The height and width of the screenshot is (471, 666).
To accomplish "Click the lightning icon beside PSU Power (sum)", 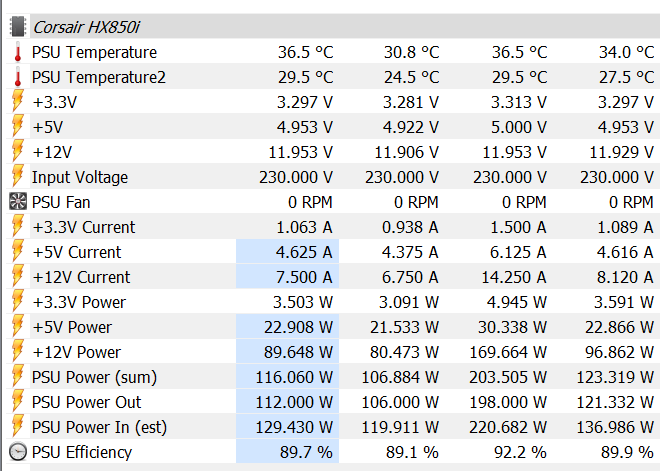I will pyautogui.click(x=18, y=377).
